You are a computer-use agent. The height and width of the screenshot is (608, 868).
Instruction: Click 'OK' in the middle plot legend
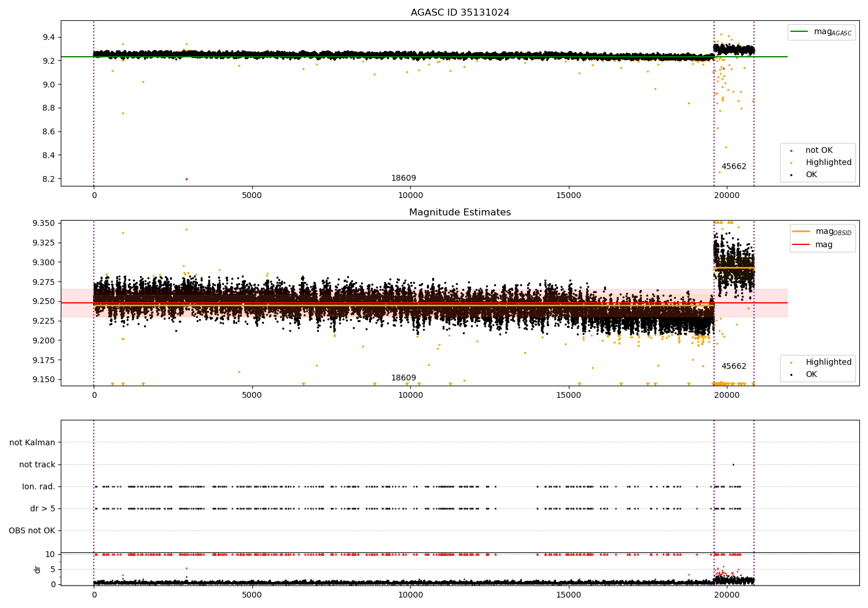click(811, 375)
